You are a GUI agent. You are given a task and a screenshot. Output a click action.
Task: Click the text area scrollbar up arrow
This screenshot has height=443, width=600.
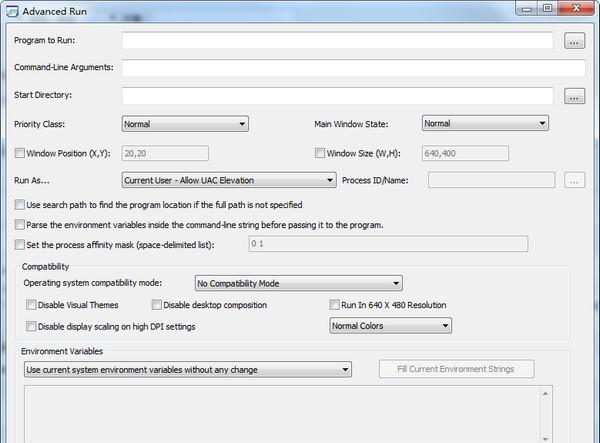coord(545,394)
